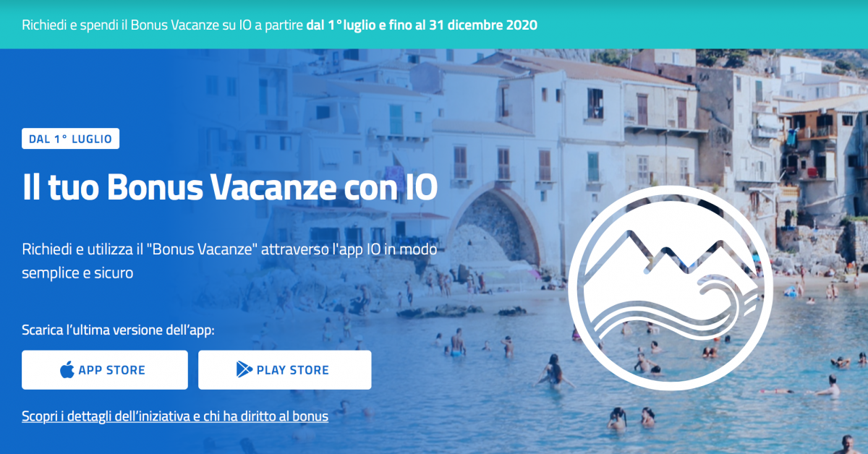Open 'Scopri i dettagli dell'iniziativa' link
The width and height of the screenshot is (868, 454).
[x=175, y=416]
